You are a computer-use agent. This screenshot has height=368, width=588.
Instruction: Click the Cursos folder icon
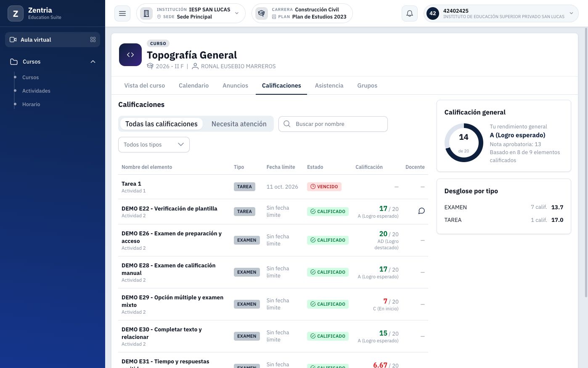pyautogui.click(x=14, y=61)
